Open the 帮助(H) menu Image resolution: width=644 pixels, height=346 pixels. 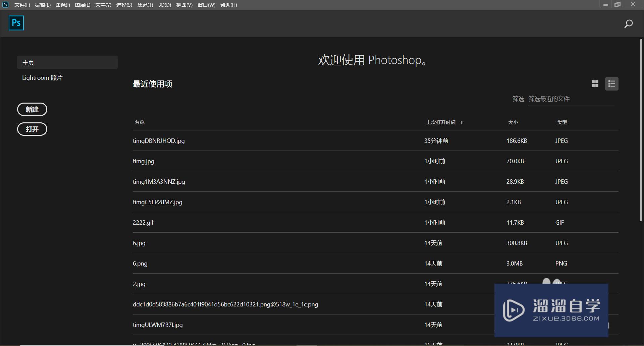tap(229, 5)
